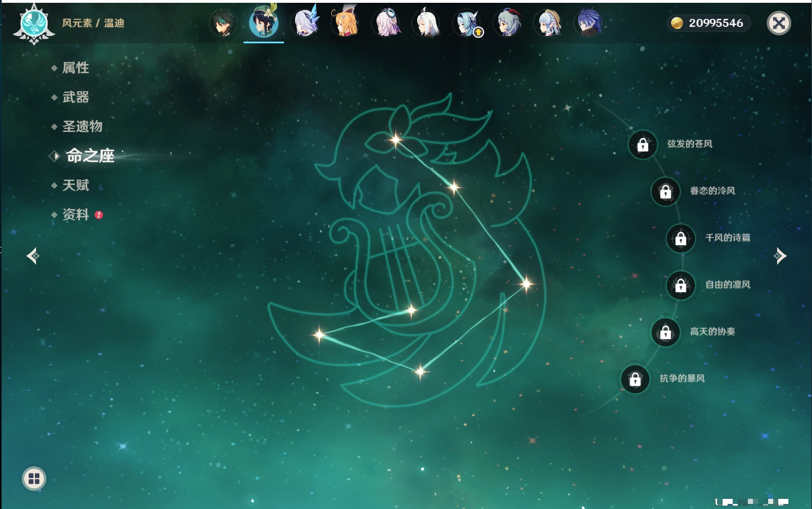
Task: Choose Ganyu's portrait with red horns
Action: pos(508,24)
